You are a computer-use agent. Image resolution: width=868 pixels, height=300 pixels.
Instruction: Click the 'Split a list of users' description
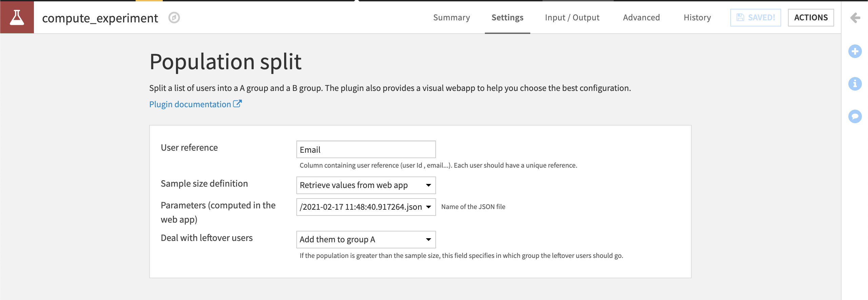tap(390, 88)
